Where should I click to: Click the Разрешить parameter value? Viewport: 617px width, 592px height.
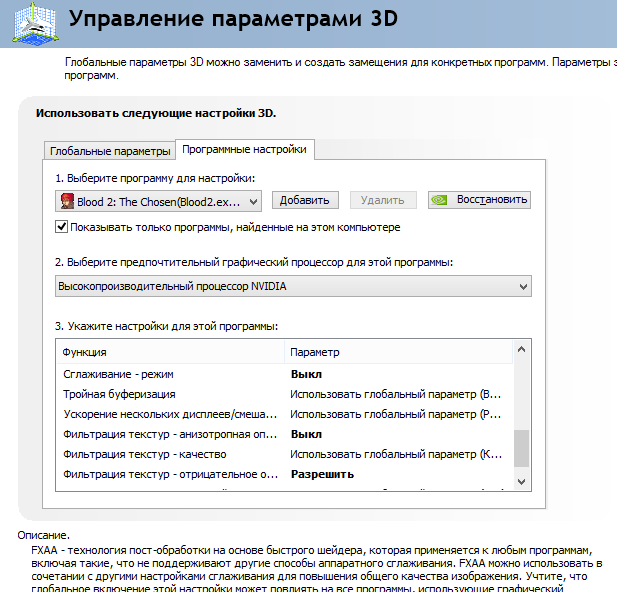tap(322, 475)
